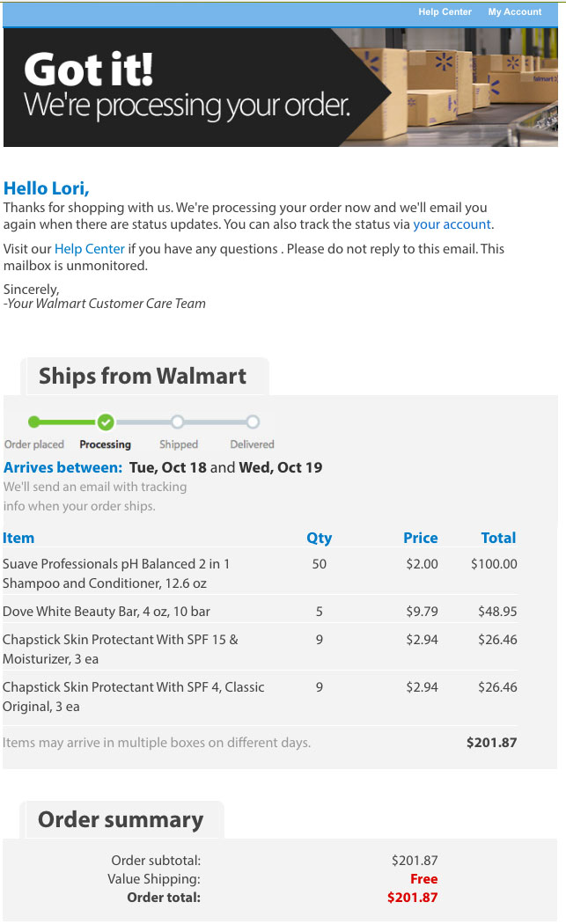Click the 'Got it!' banner image
566x924 pixels.
click(280, 87)
